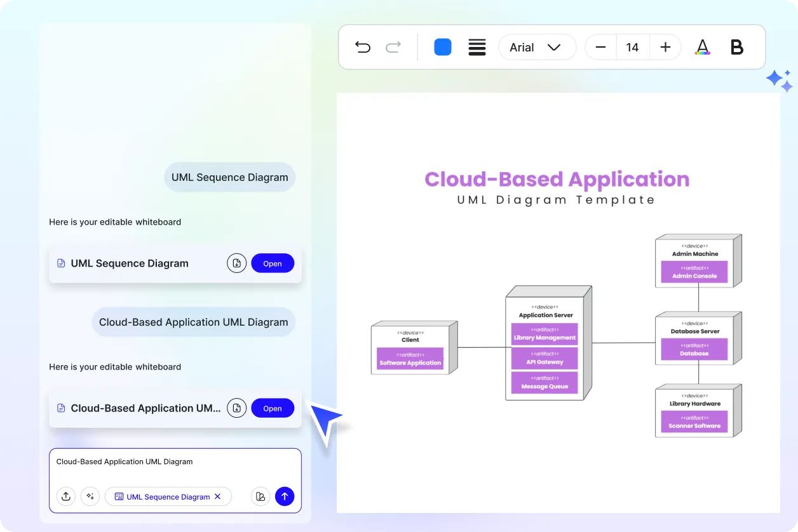The image size is (798, 532).
Task: Decrease the font size with minus
Action: point(600,47)
